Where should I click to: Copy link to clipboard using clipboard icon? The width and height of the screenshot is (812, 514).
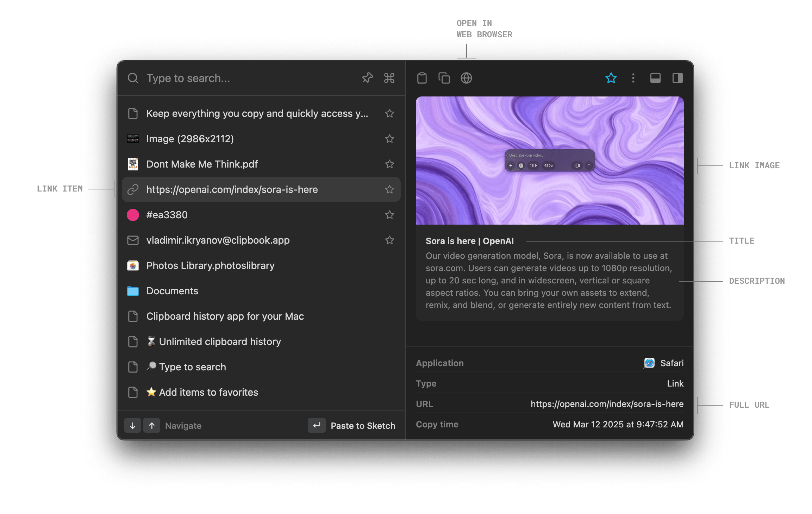click(422, 78)
